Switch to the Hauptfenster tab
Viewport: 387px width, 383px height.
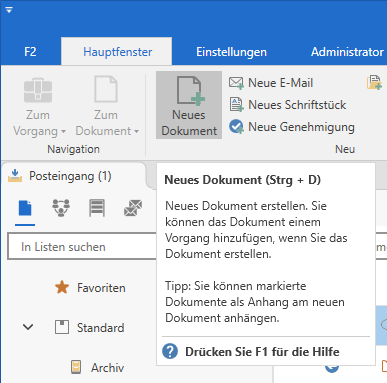point(117,52)
